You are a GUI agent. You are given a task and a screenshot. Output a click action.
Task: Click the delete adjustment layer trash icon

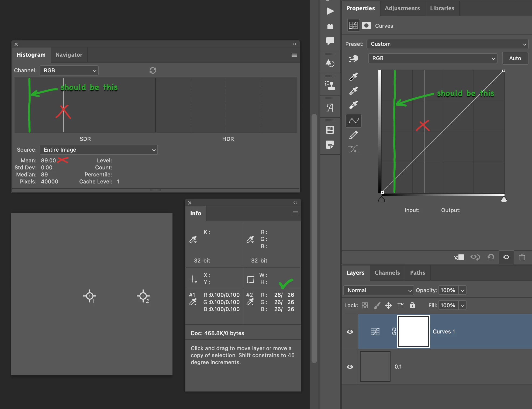[522, 257]
